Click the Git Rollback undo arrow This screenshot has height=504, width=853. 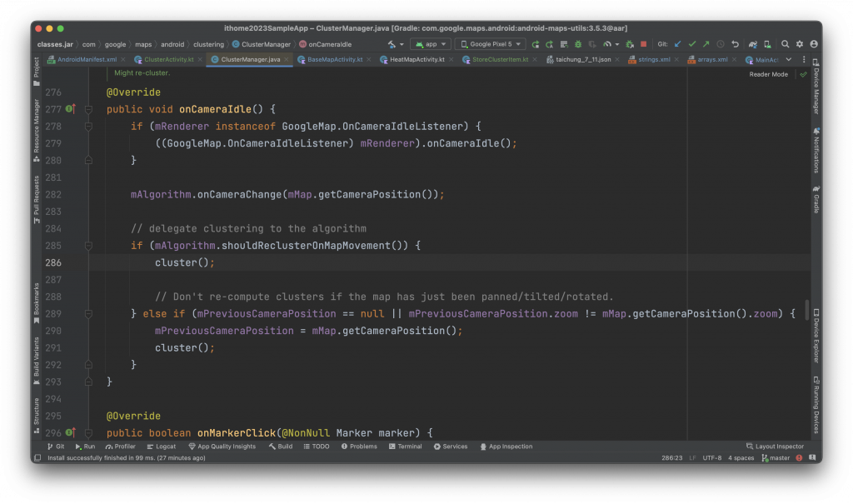735,44
